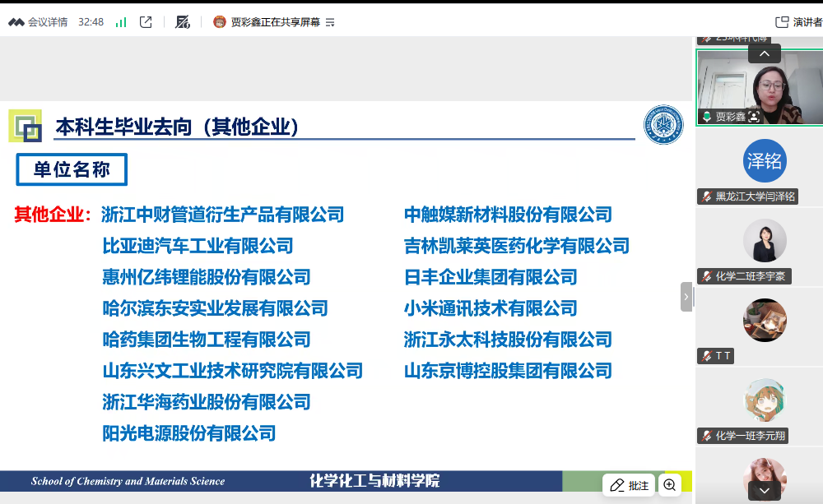This screenshot has width=823, height=504.
Task: Click the green network signal strength icon
Action: pyautogui.click(x=121, y=22)
